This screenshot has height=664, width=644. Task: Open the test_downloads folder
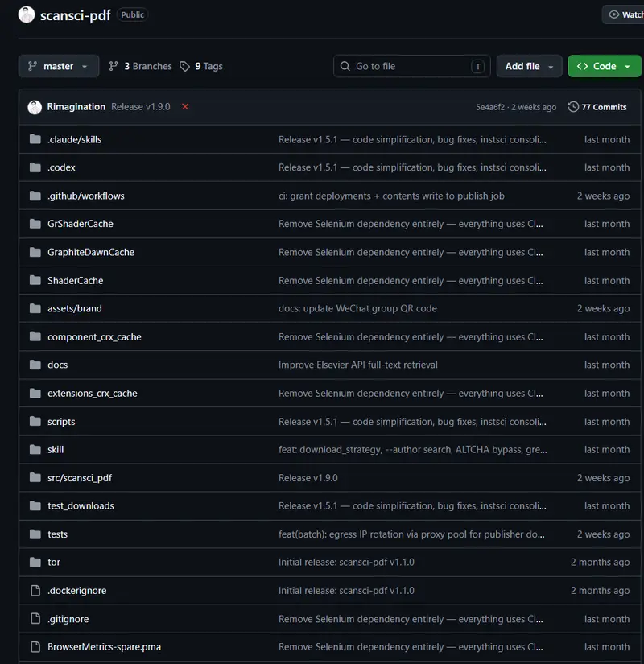click(80, 505)
